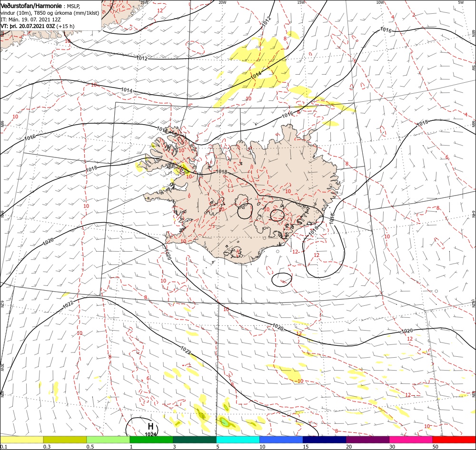This screenshot has width=476, height=450.
Task: Click the "25W" longitude label
Action: [145, 2]
